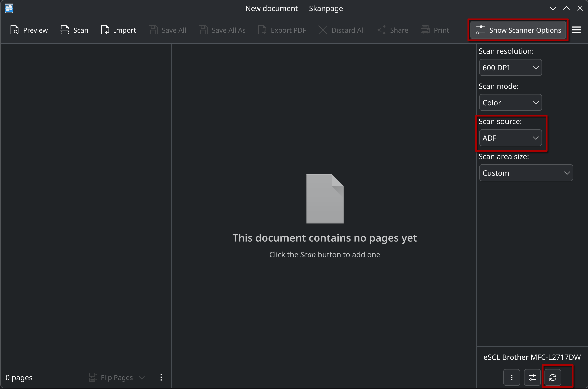588x389 pixels.
Task: Open the pages panel overflow menu
Action: point(161,377)
